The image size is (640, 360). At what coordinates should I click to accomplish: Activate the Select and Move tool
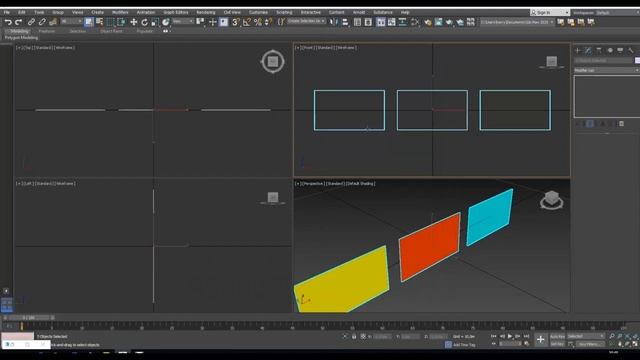pyautogui.click(x=133, y=22)
